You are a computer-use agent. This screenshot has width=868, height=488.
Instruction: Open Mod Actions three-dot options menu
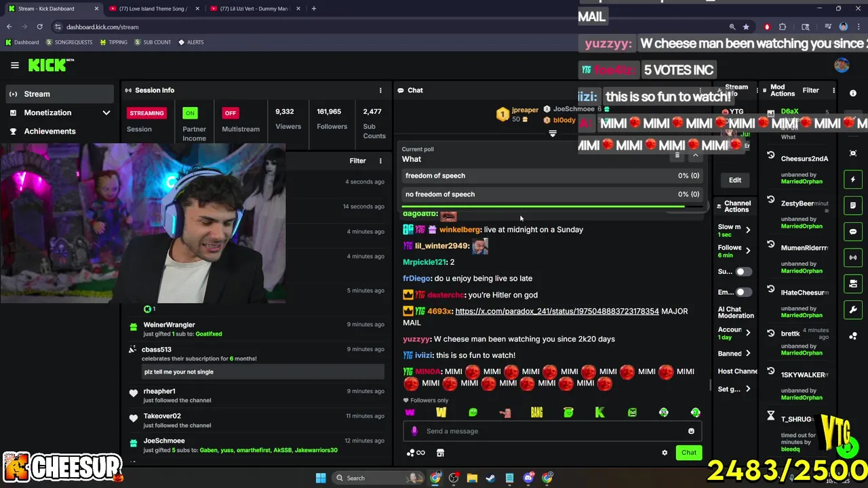(x=833, y=90)
